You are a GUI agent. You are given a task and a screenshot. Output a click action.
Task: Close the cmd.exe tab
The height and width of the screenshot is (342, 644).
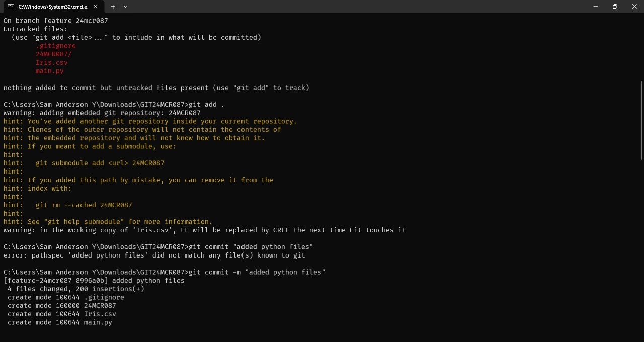95,7
